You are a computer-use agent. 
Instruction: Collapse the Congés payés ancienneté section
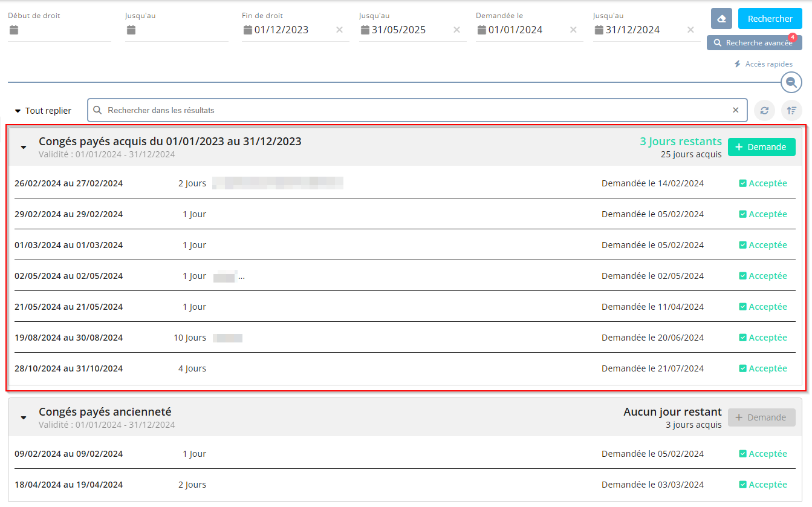(24, 417)
